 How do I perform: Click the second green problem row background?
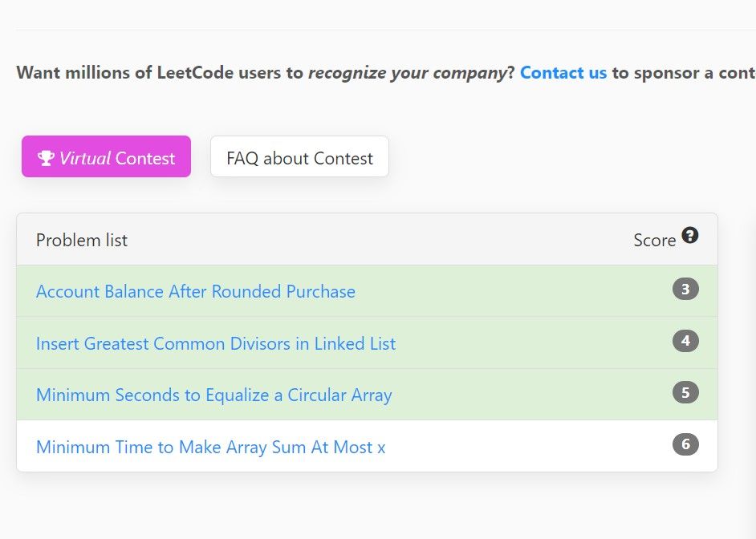click(x=367, y=342)
